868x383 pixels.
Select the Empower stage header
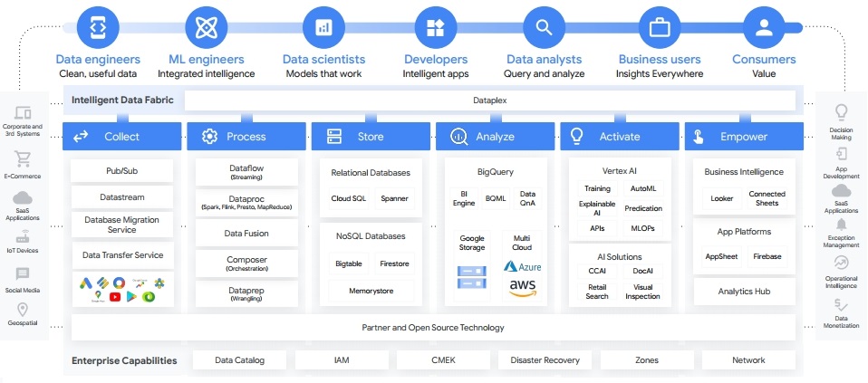(743, 137)
